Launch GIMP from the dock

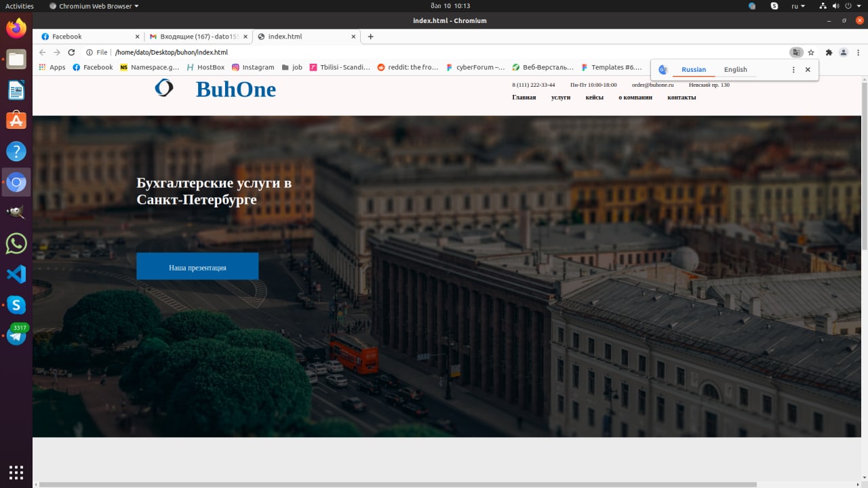tap(16, 213)
